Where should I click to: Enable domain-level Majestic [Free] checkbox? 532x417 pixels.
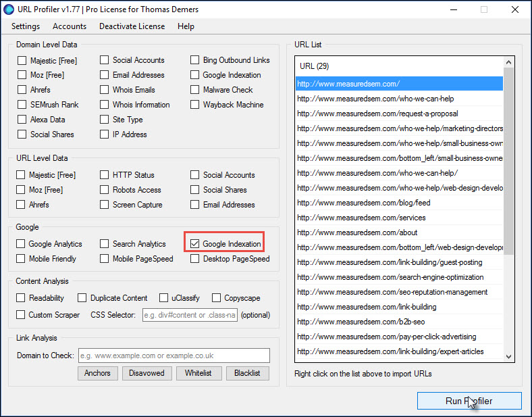pyautogui.click(x=22, y=60)
